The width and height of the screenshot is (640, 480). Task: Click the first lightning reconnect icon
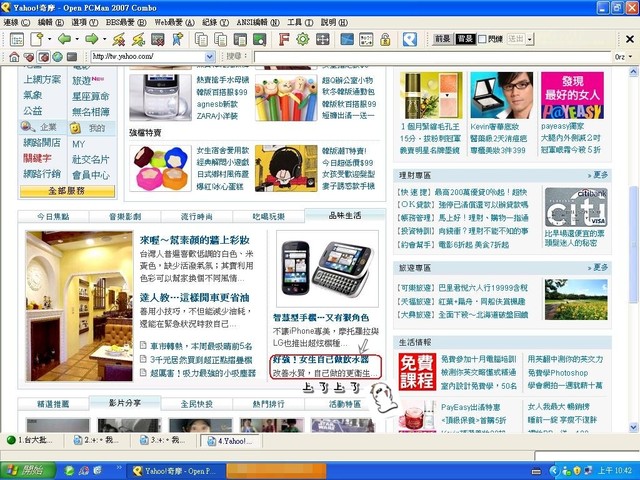coord(118,39)
